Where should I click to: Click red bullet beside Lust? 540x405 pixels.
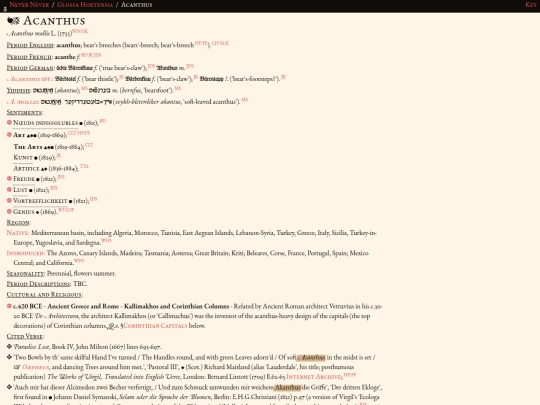pyautogui.click(x=9, y=189)
